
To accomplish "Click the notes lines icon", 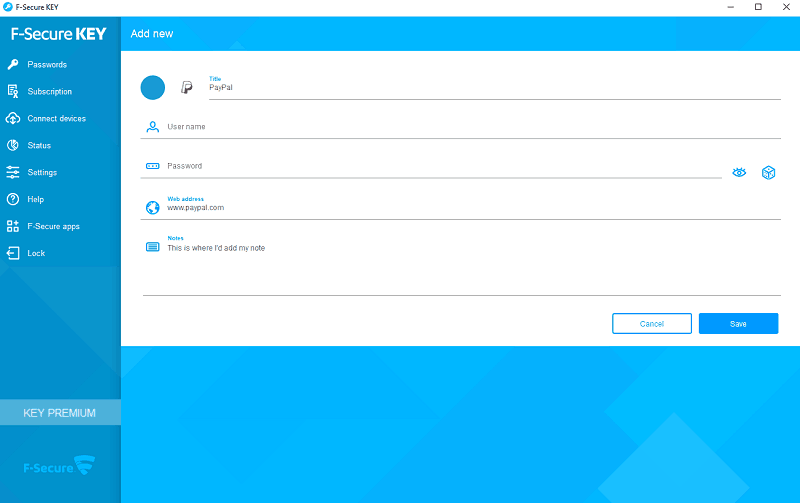I will [153, 247].
